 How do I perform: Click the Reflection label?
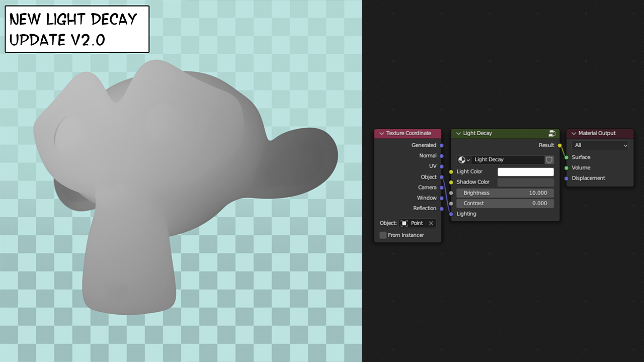[425, 208]
